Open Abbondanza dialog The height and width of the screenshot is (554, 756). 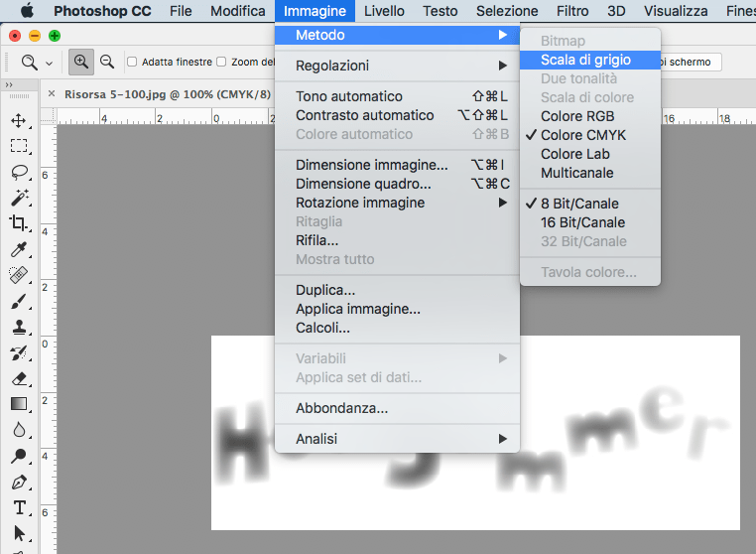click(397, 408)
